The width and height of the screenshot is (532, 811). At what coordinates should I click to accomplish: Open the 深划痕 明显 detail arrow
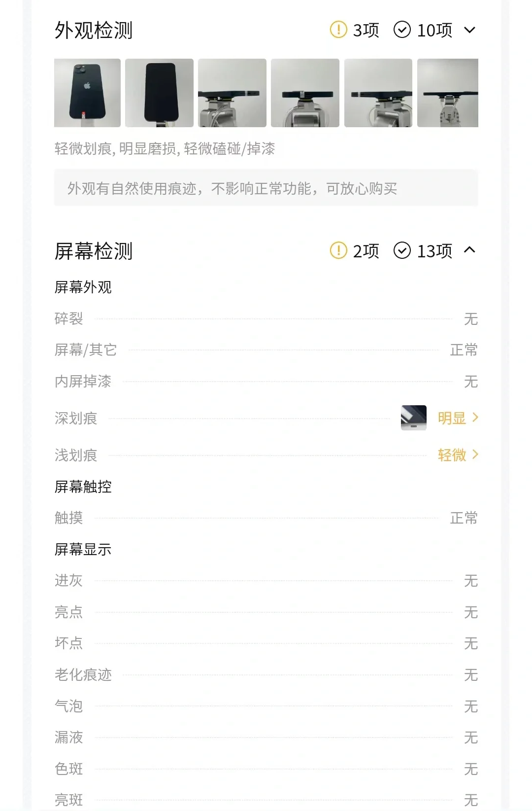coord(475,418)
